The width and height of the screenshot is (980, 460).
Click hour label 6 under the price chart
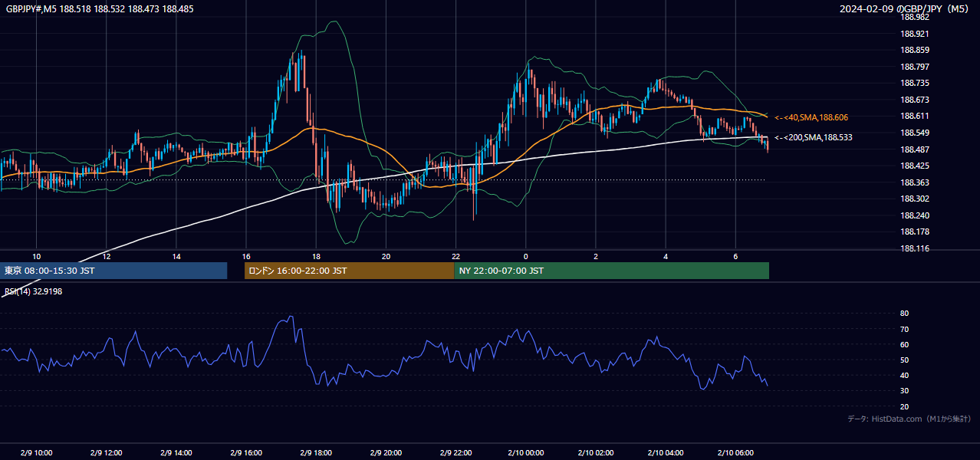pyautogui.click(x=735, y=256)
